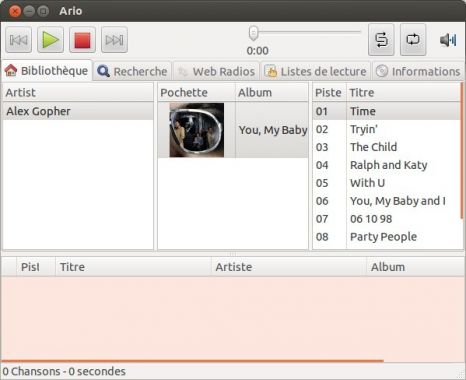
Task: Stop playback with the red square button
Action: point(82,40)
